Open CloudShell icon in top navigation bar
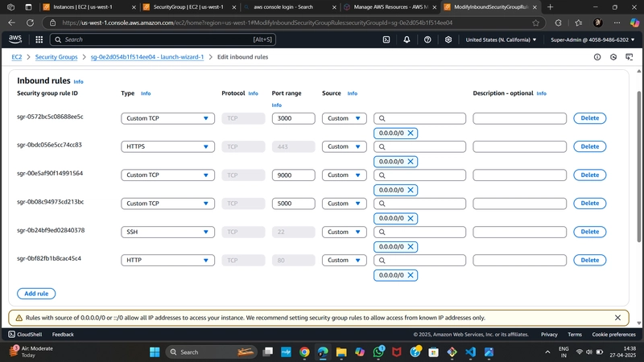The height and width of the screenshot is (362, 644). coord(386,39)
